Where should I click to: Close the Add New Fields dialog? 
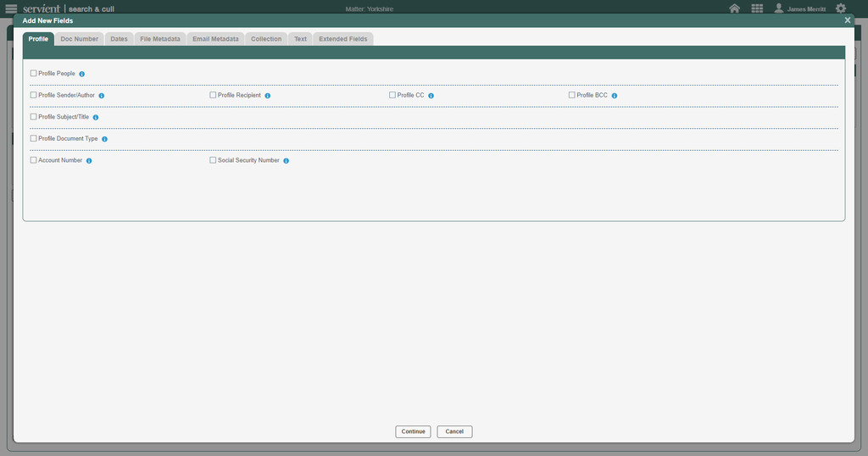point(848,20)
